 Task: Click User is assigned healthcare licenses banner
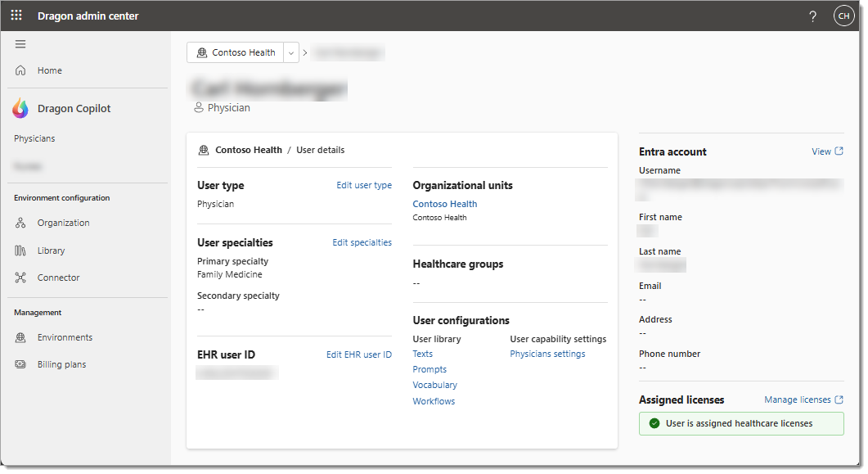741,423
